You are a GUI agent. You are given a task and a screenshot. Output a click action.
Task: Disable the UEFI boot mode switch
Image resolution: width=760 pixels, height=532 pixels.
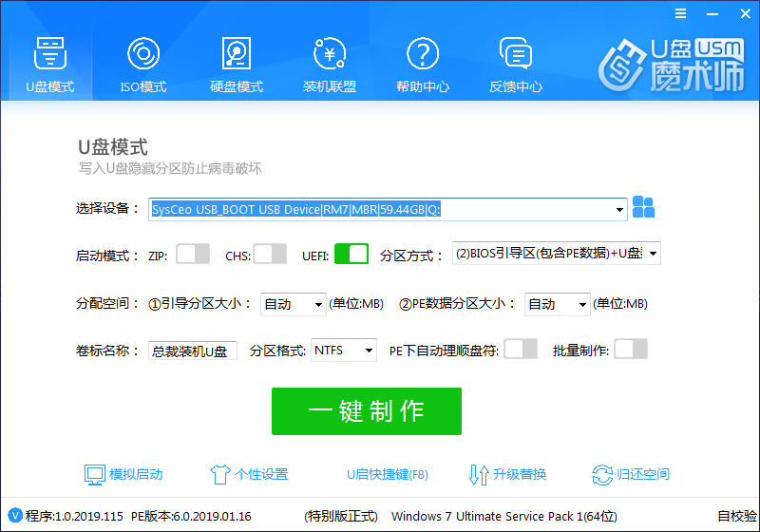(x=351, y=255)
